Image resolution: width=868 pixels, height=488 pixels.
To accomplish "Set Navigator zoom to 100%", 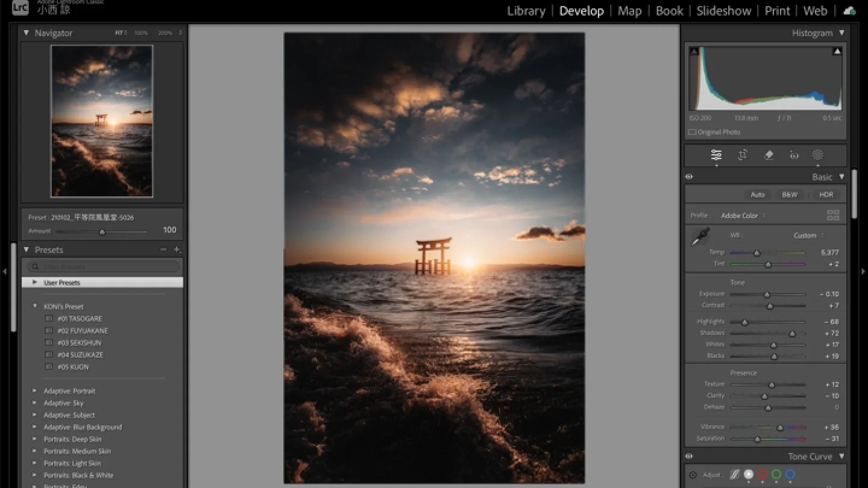I will 142,33.
